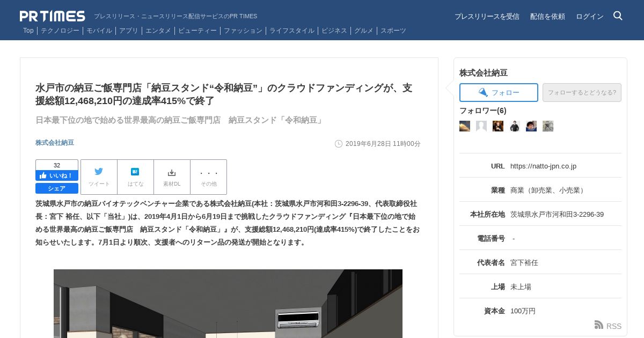Open モバイル category

(x=99, y=31)
